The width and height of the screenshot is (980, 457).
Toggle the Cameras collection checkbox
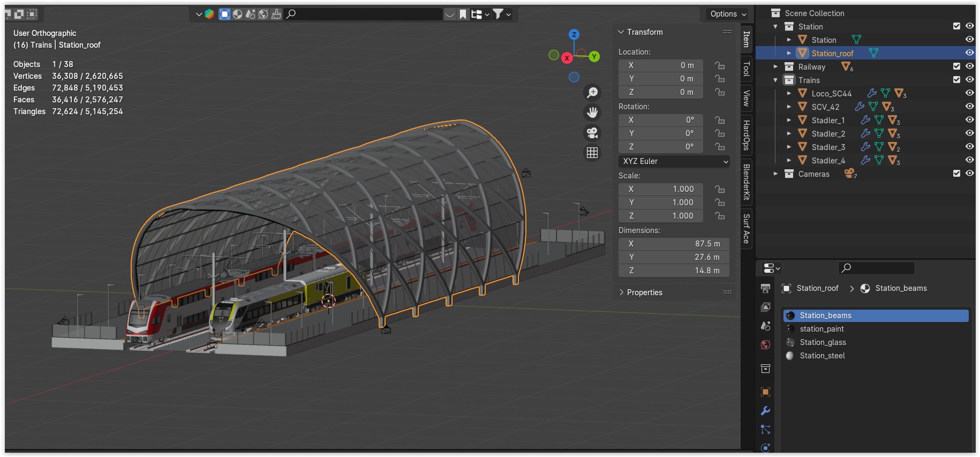(x=956, y=174)
